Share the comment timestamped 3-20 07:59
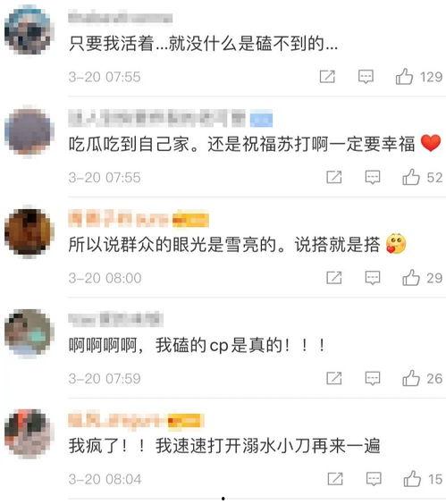This screenshot has height=504, width=446. pos(334,378)
